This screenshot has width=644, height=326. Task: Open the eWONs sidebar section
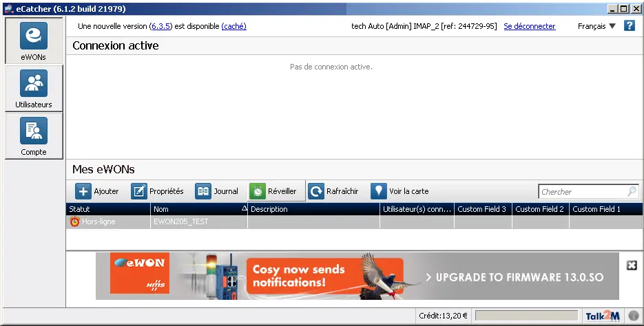(34, 41)
